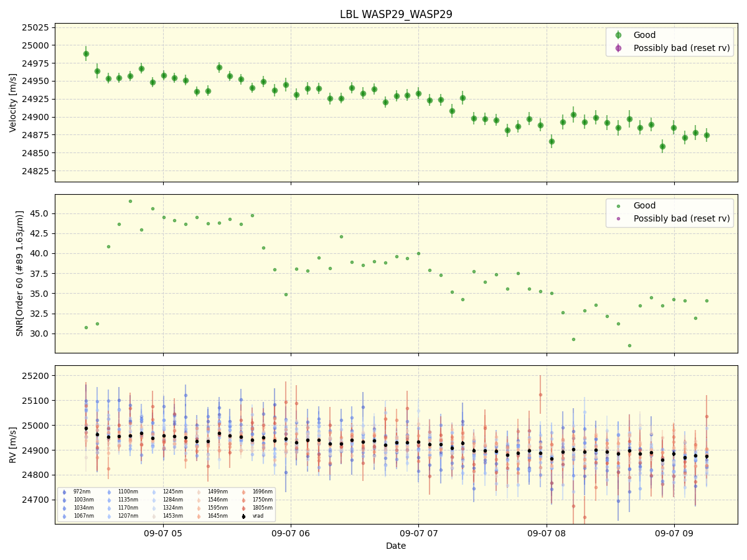
Task: Click the green Good marker in velocity legend
Action: 618,35
